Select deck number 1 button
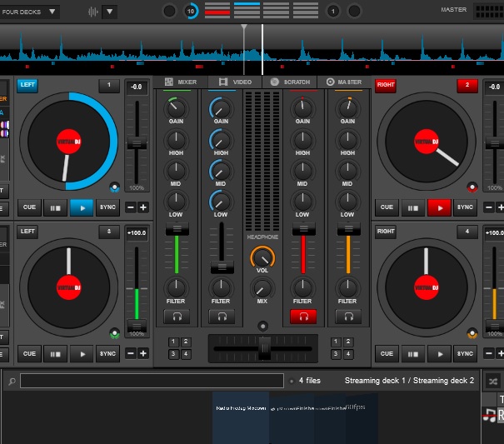 tap(109, 86)
